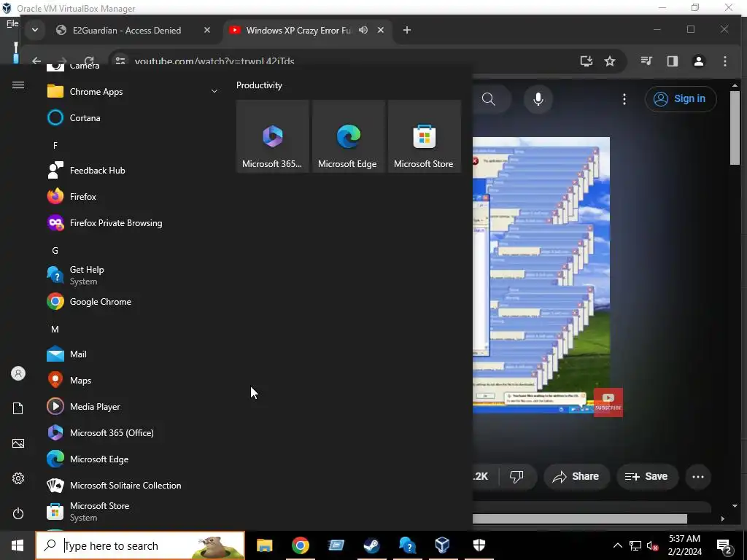Click the Productivity group heading
747x560 pixels.
coord(259,85)
